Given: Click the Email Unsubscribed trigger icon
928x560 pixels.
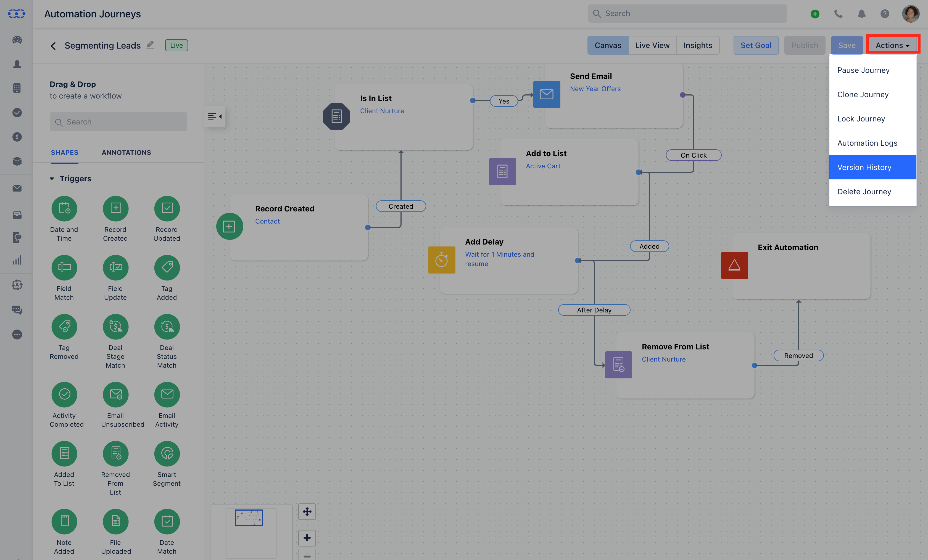Looking at the screenshot, I should (116, 394).
